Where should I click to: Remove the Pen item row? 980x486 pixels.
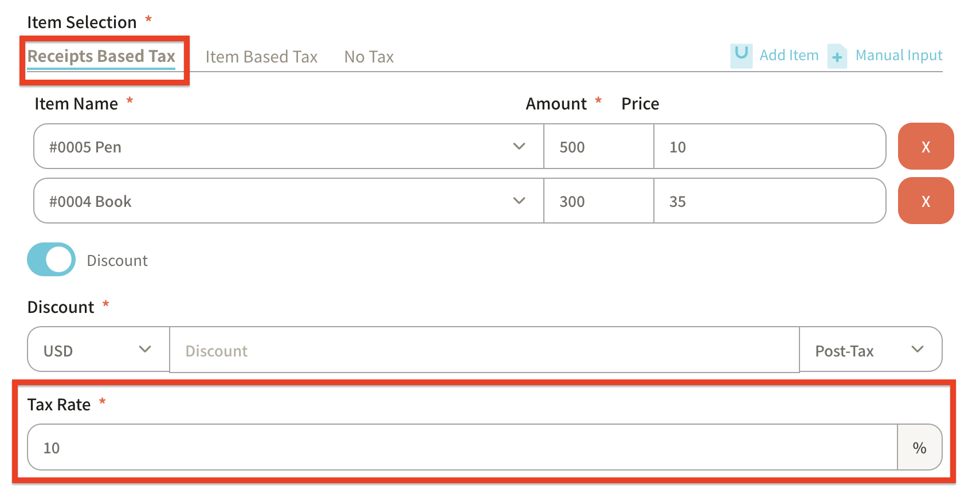[925, 147]
